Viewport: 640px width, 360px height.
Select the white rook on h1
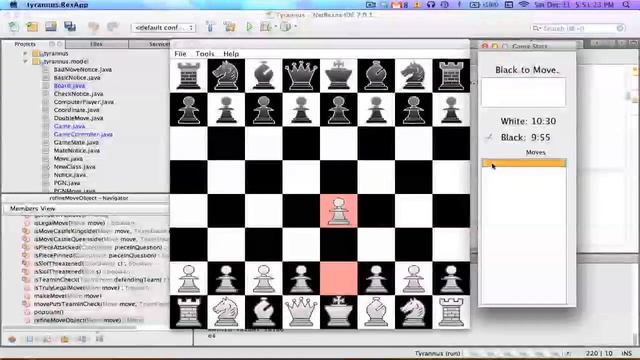[451, 312]
